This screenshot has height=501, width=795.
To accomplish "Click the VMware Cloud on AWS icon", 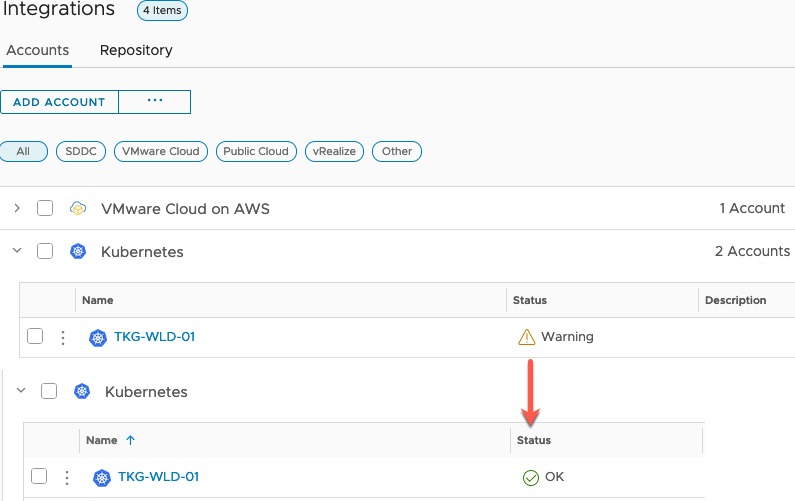I will pyautogui.click(x=78, y=208).
